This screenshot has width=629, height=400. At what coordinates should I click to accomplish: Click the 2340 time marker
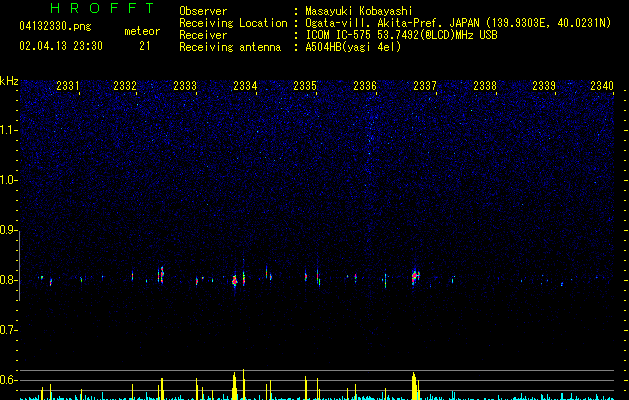[x=602, y=85]
